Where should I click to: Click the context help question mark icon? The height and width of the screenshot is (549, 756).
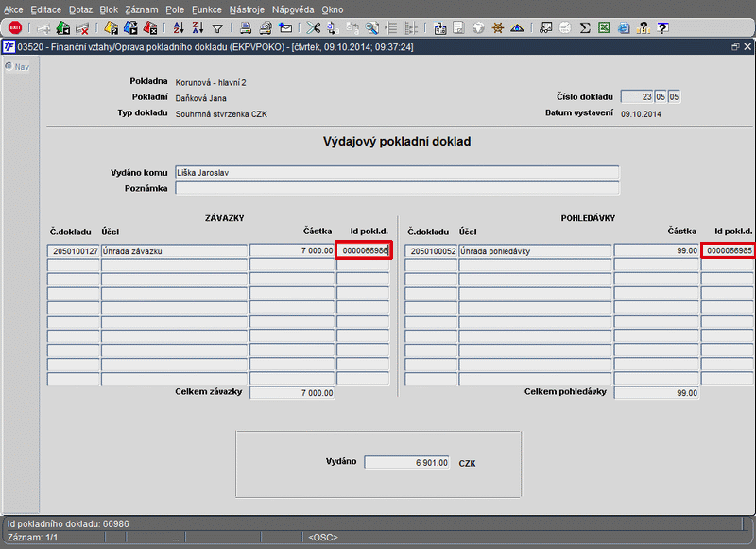coord(663,28)
